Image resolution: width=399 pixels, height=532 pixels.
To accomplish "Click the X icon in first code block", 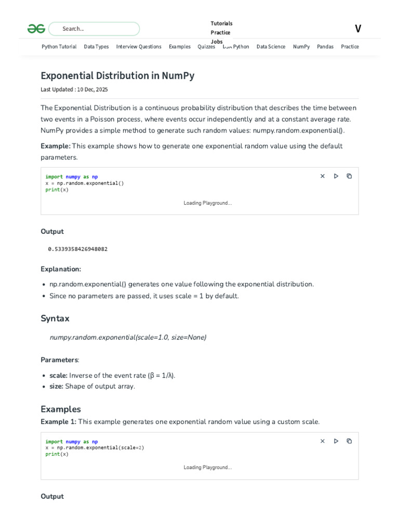I will coord(323,176).
